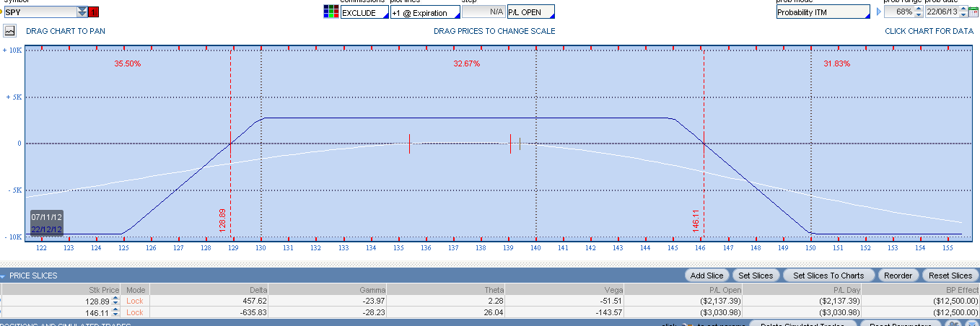
Task: Collapse the PRICE SLICES section arrow
Action: 4,276
